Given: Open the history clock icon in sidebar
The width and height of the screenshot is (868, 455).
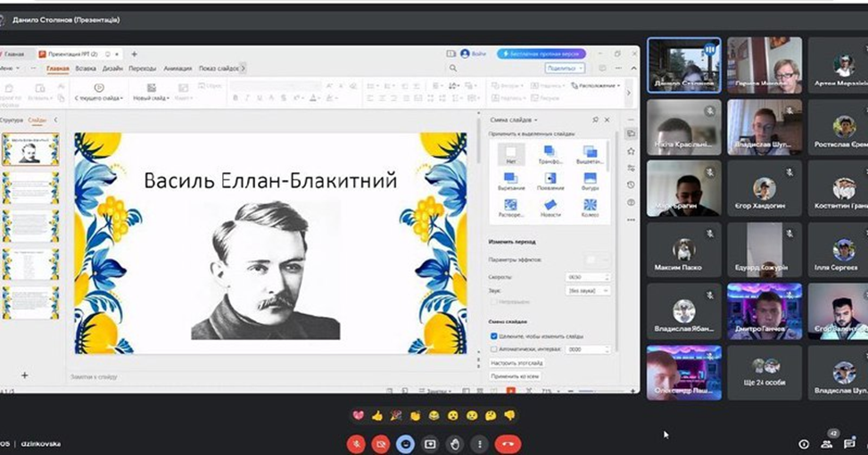Looking at the screenshot, I should (631, 185).
